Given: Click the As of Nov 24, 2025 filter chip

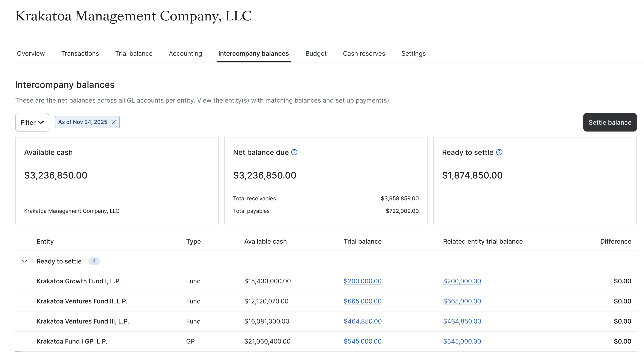Looking at the screenshot, I should tap(82, 122).
